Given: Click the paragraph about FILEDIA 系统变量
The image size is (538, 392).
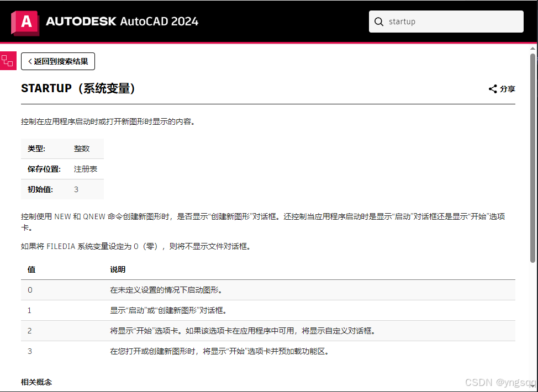Looking at the screenshot, I should (x=136, y=246).
